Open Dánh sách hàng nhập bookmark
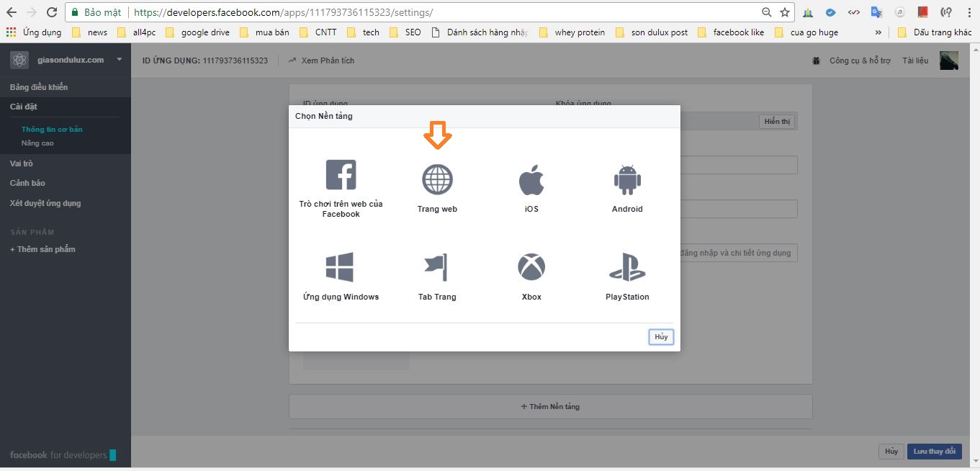The width and height of the screenshot is (980, 471). [480, 32]
